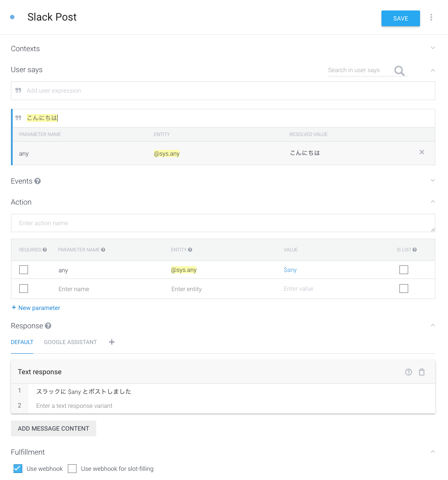Check Is List for the 'any' parameter
Image resolution: width=448 pixels, height=480 pixels.
coord(404,270)
